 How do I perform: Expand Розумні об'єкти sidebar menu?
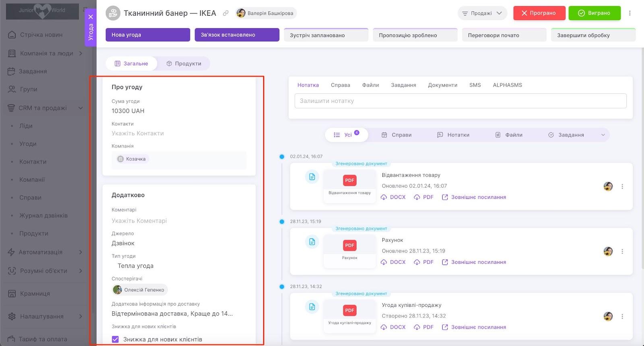(80, 271)
